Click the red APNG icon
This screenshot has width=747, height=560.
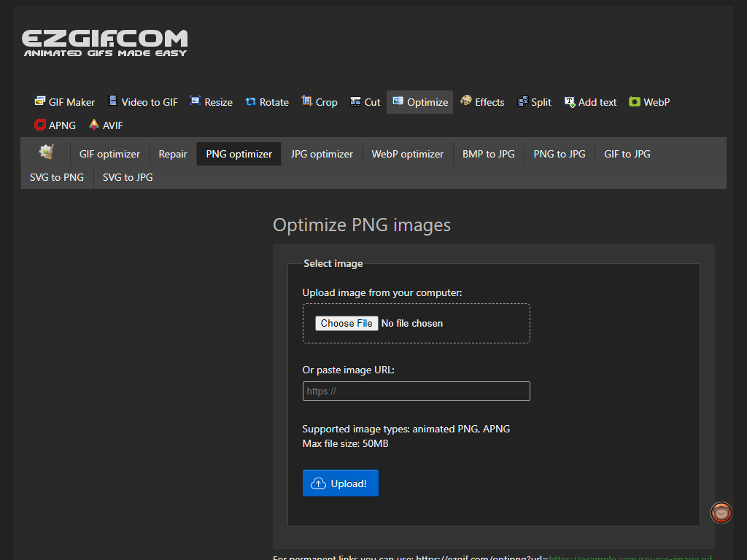[40, 125]
